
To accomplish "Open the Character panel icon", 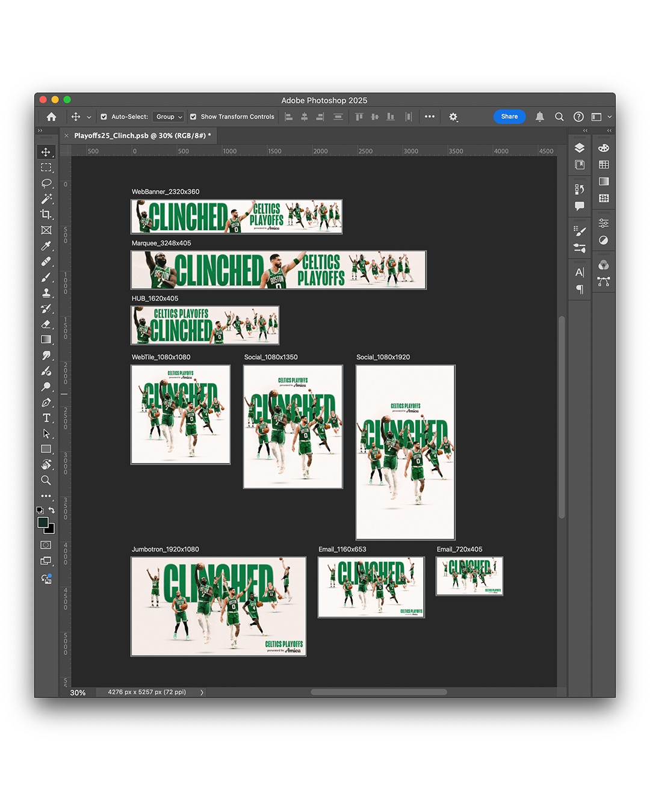I will (580, 272).
